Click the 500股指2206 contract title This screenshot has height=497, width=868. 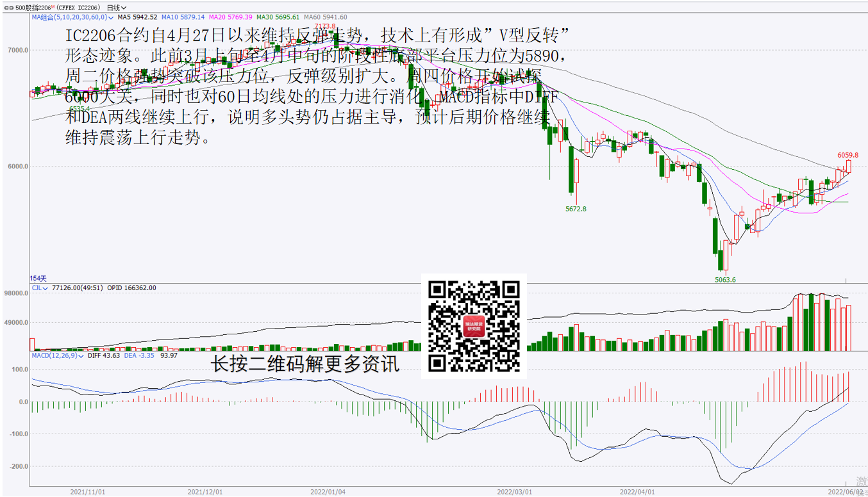click(28, 7)
